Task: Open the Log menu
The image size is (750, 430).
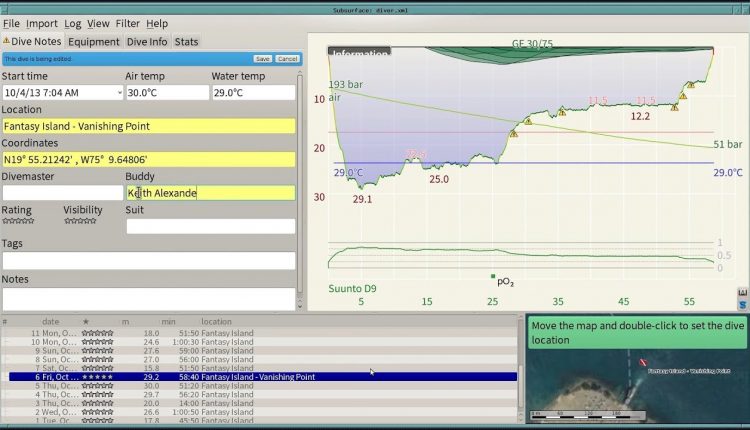Action: pos(73,23)
